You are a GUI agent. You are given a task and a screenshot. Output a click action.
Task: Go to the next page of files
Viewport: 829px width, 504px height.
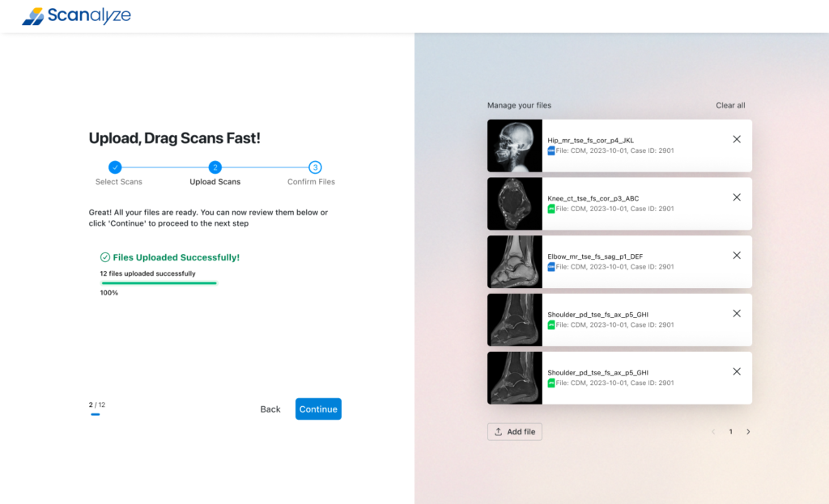point(748,432)
